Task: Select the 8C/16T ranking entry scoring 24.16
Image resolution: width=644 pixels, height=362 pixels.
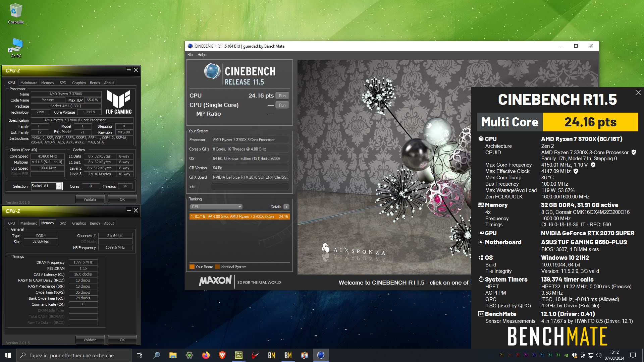Action: pyautogui.click(x=239, y=217)
